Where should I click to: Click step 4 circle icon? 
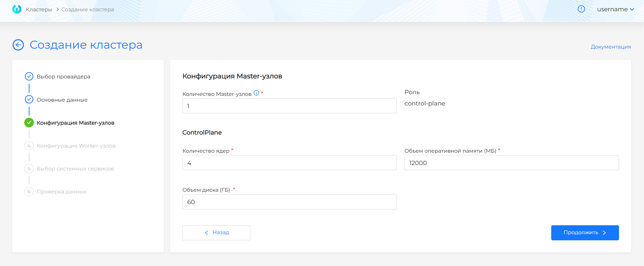click(29, 146)
